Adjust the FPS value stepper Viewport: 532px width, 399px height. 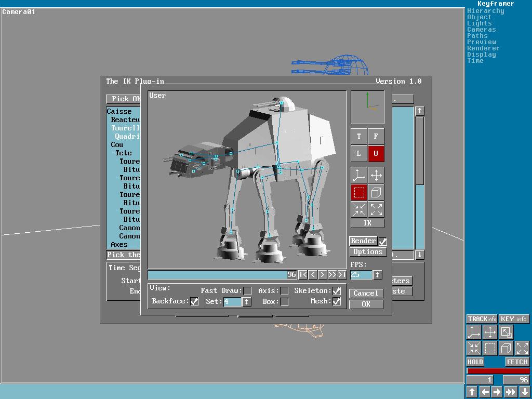click(x=377, y=274)
